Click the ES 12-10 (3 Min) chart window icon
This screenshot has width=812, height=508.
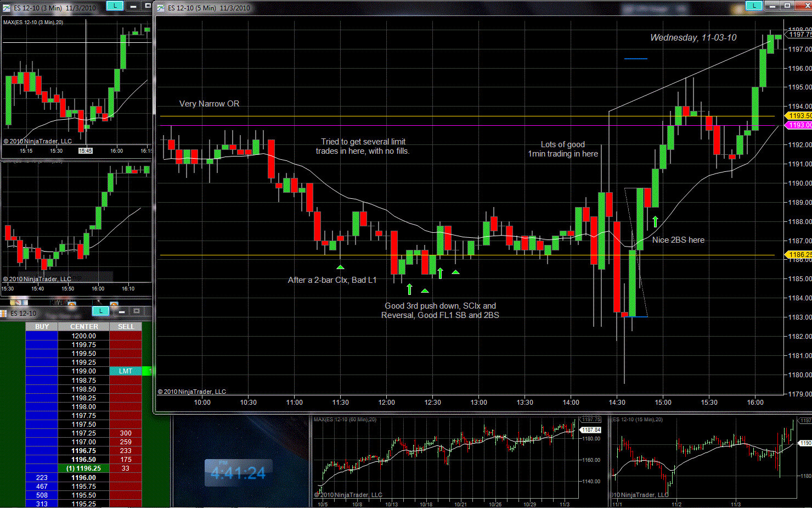[x=7, y=8]
